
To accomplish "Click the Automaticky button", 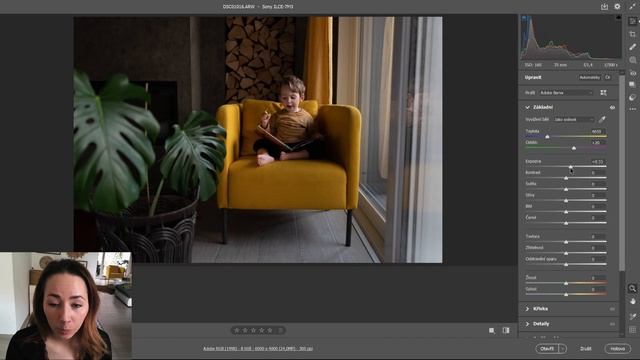I will pyautogui.click(x=590, y=77).
